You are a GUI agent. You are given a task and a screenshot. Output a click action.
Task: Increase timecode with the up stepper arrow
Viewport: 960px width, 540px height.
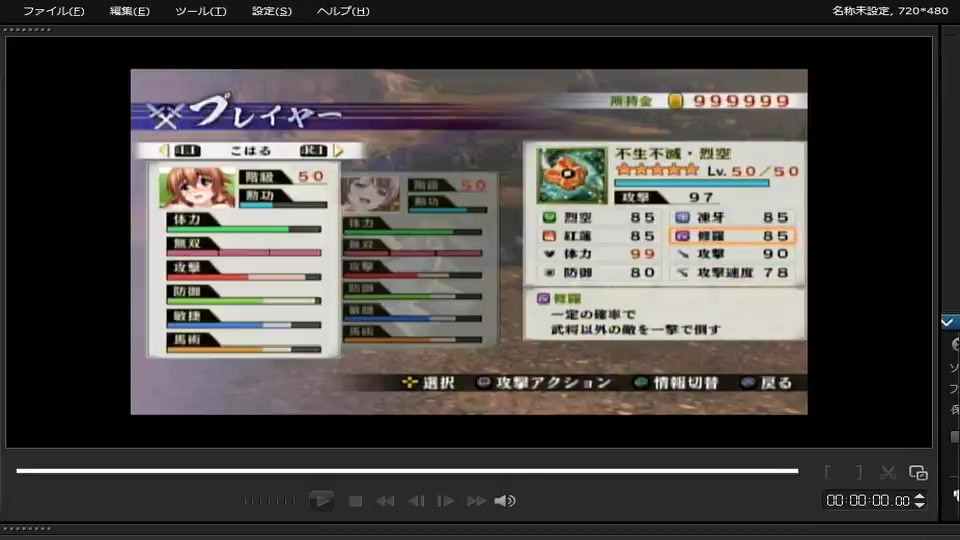pos(920,497)
